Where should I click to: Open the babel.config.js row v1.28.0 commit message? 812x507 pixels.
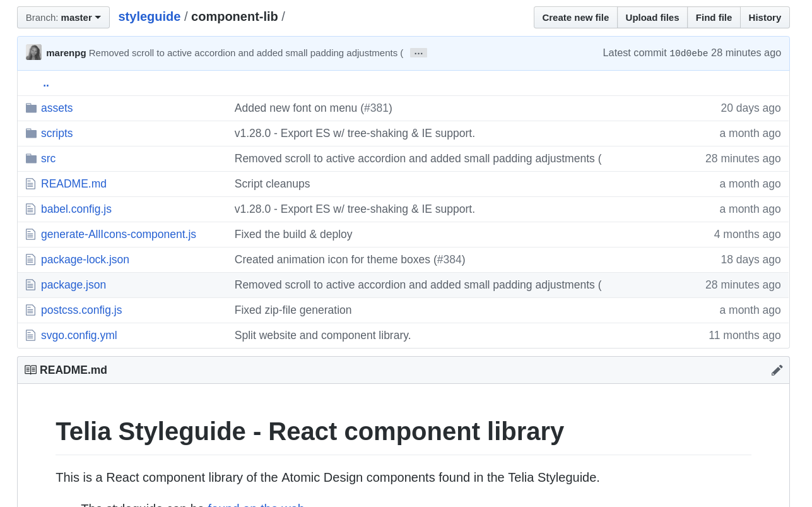355,209
